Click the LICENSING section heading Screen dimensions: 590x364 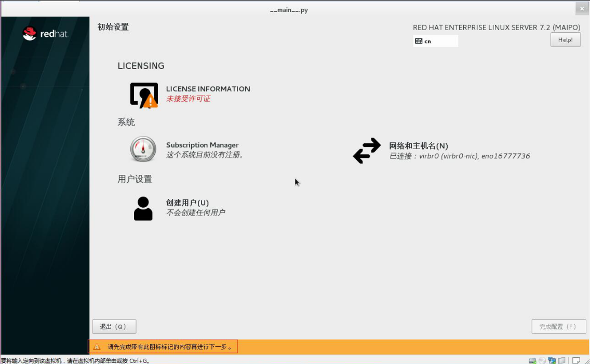click(x=141, y=66)
